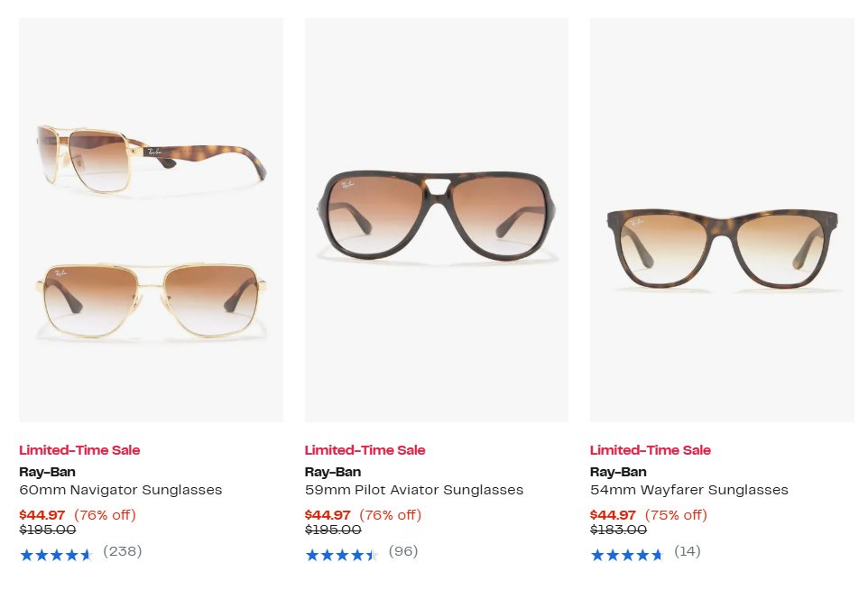Open the 238 reviews count

click(x=123, y=551)
